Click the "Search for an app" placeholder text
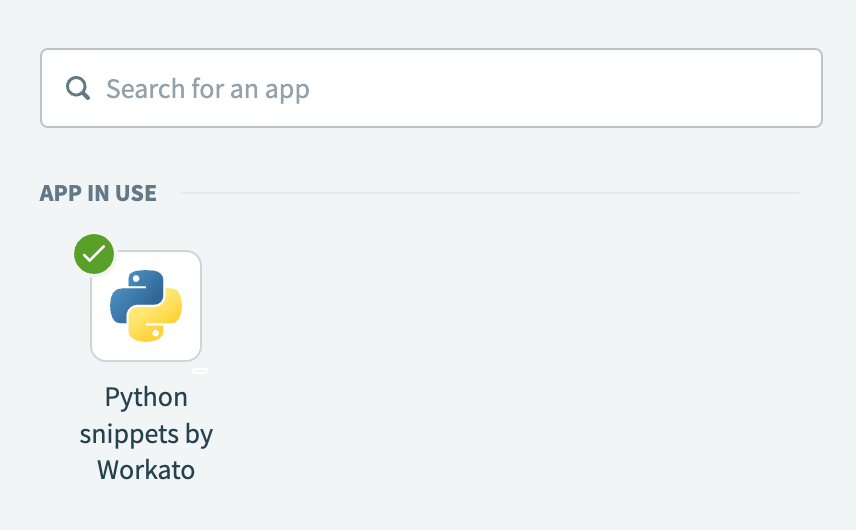 208,88
